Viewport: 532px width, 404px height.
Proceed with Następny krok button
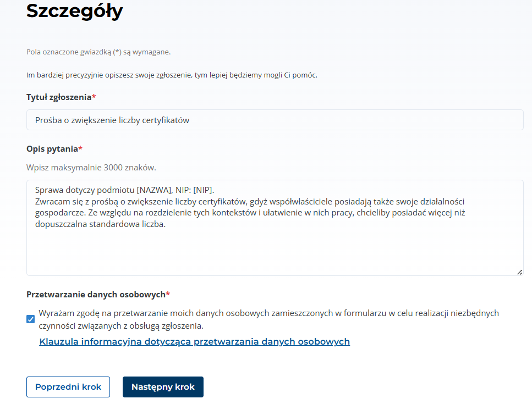coord(163,387)
